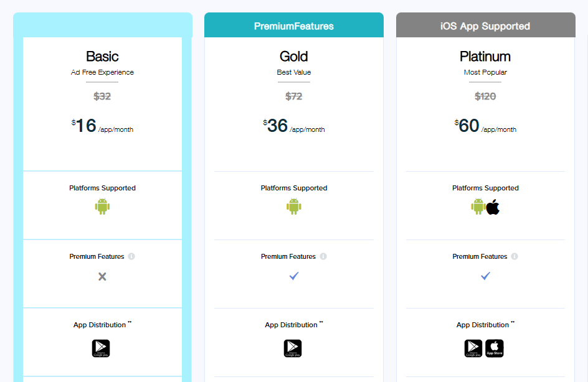The width and height of the screenshot is (588, 382).
Task: Click the X mark under Basic Premium Features
Action: click(x=102, y=276)
